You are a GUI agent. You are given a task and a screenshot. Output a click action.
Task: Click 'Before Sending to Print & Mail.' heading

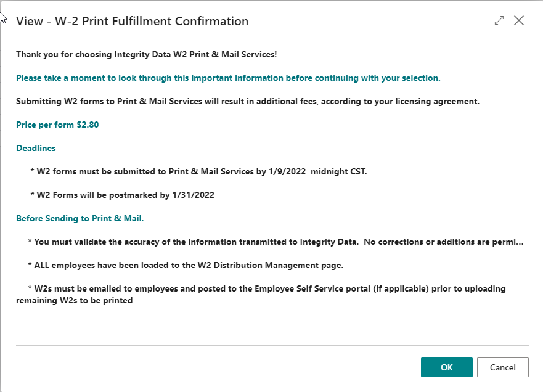point(80,219)
